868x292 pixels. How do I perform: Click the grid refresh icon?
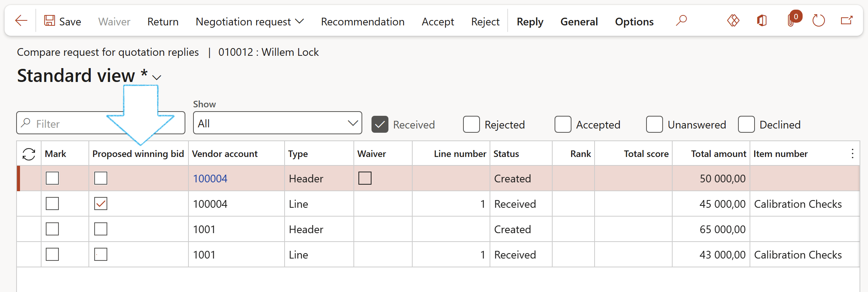click(x=29, y=154)
